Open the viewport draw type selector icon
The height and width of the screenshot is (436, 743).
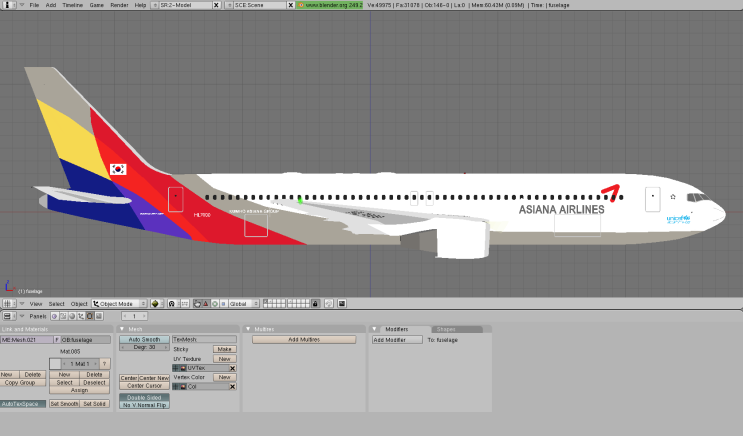click(156, 304)
